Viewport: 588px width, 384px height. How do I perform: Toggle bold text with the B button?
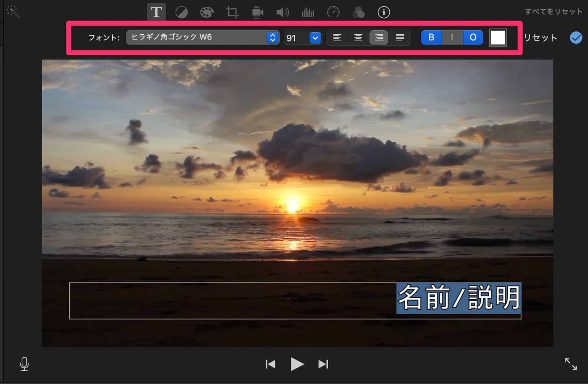tap(431, 37)
